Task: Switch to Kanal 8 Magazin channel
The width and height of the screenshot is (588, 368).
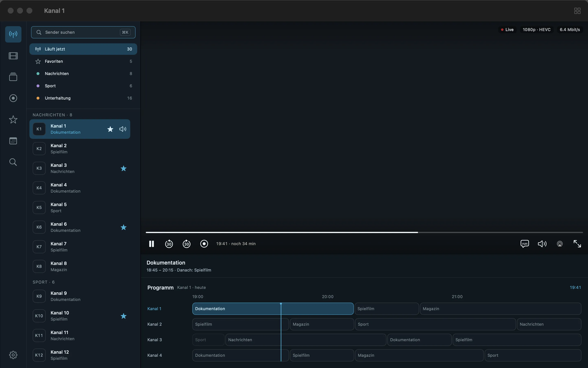Action: (80, 266)
